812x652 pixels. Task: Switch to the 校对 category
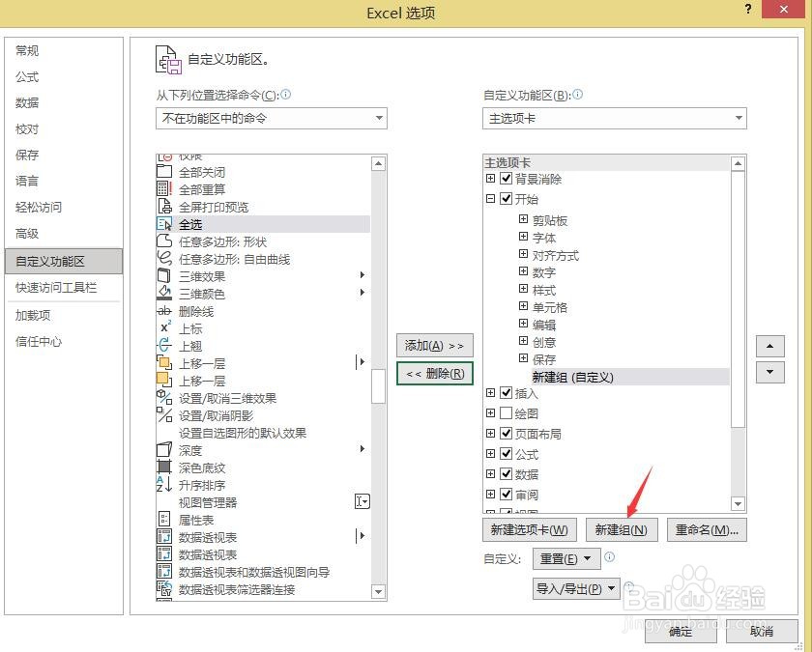(27, 128)
